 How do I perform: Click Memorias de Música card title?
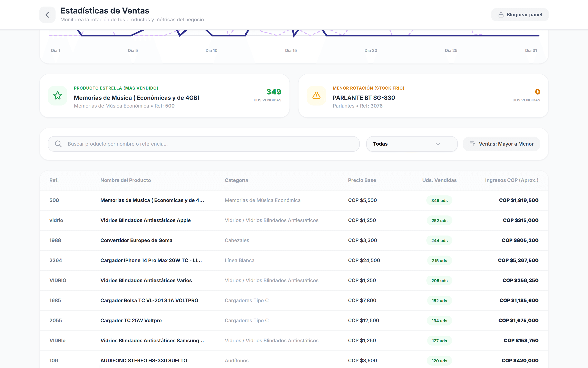(137, 98)
